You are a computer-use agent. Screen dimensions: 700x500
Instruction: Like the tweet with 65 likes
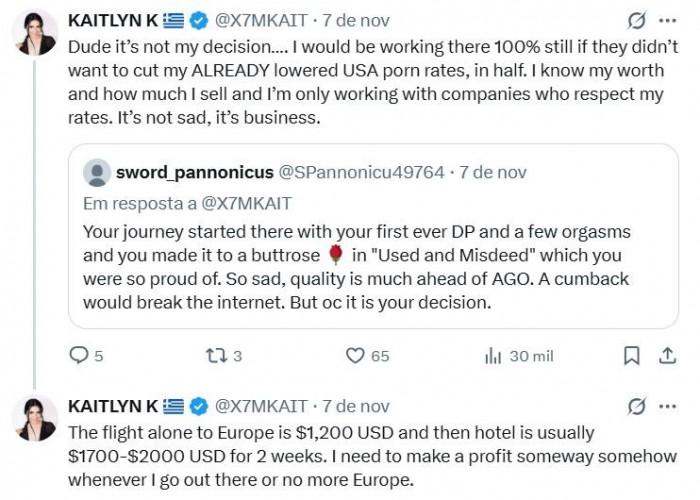click(355, 355)
